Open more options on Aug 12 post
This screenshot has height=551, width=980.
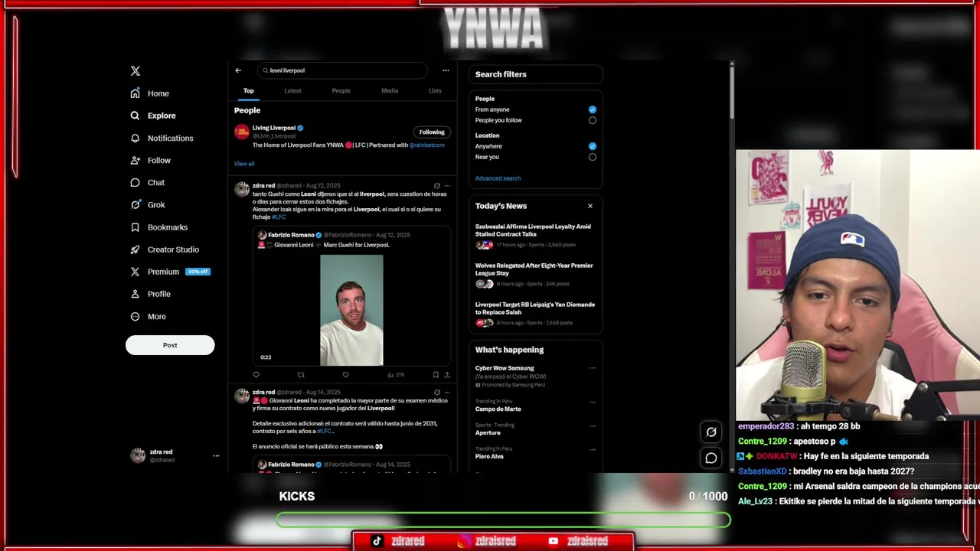(447, 186)
